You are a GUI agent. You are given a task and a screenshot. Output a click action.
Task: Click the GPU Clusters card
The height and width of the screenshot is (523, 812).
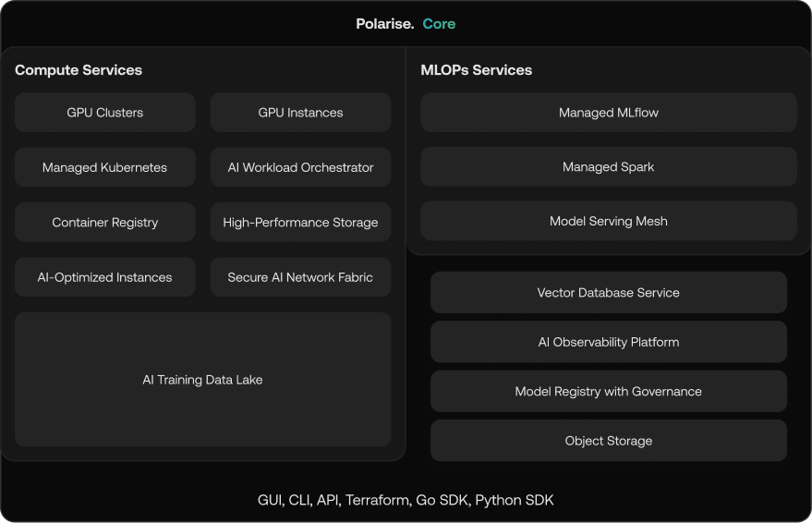(x=105, y=113)
